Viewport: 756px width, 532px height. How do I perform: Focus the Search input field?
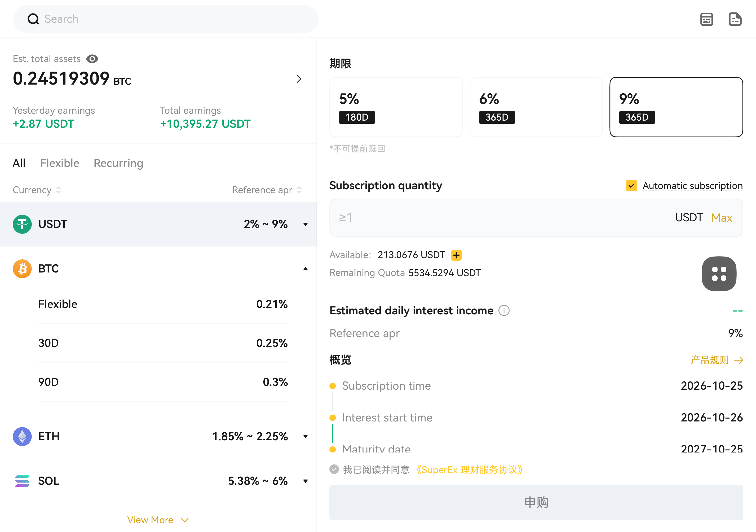pos(166,19)
